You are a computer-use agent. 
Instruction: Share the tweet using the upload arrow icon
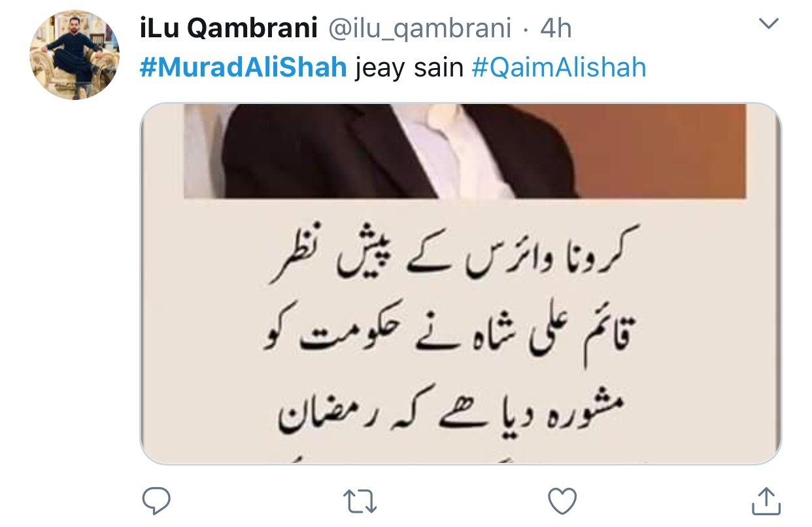click(x=764, y=501)
